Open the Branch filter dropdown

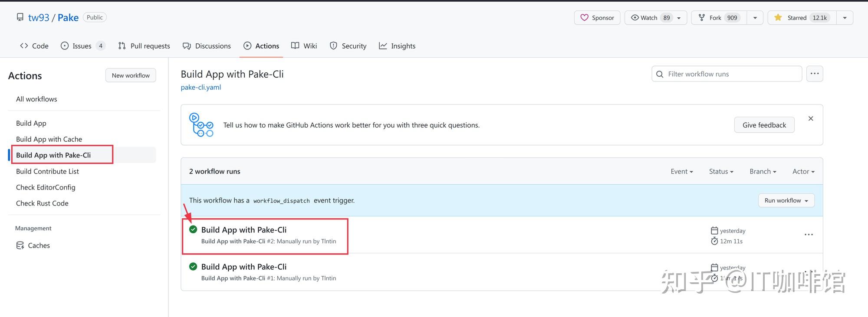coord(763,171)
